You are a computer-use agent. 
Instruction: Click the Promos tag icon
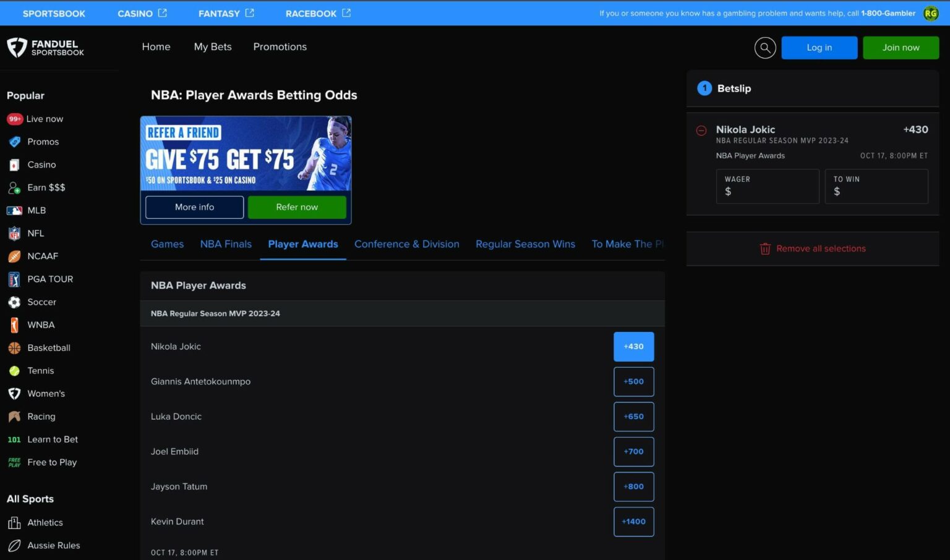click(15, 142)
